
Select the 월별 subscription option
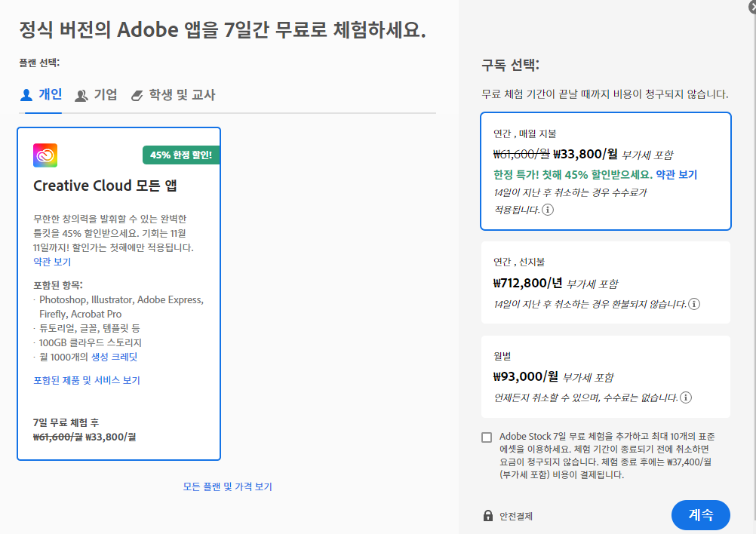click(606, 377)
